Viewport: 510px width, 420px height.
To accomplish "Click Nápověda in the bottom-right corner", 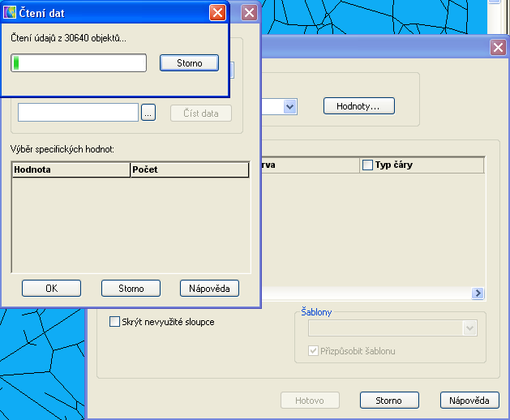I will [469, 401].
